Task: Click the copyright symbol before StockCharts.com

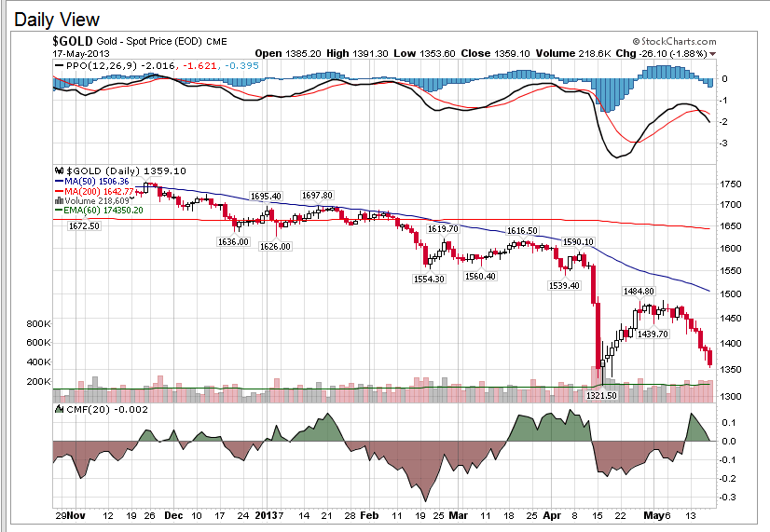Action: (x=636, y=42)
